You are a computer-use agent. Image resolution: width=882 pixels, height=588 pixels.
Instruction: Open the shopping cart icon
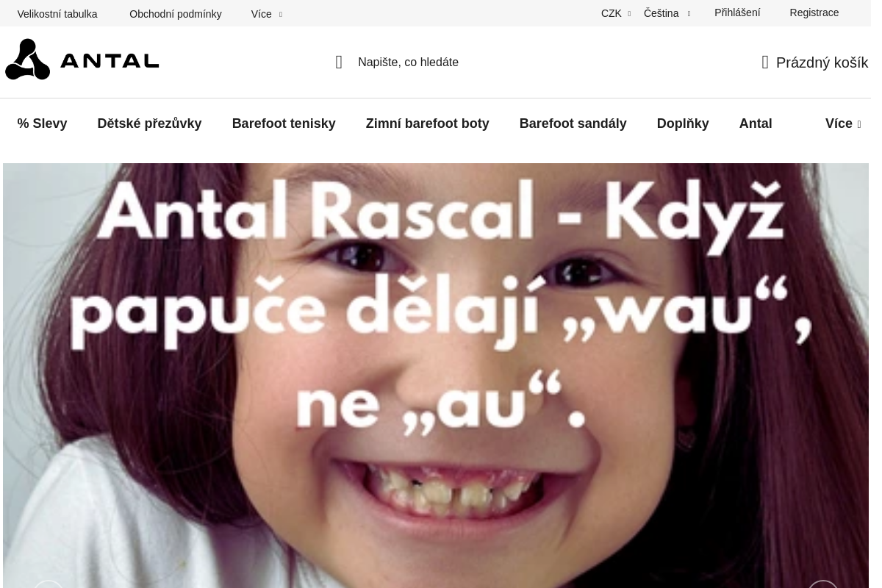(765, 62)
